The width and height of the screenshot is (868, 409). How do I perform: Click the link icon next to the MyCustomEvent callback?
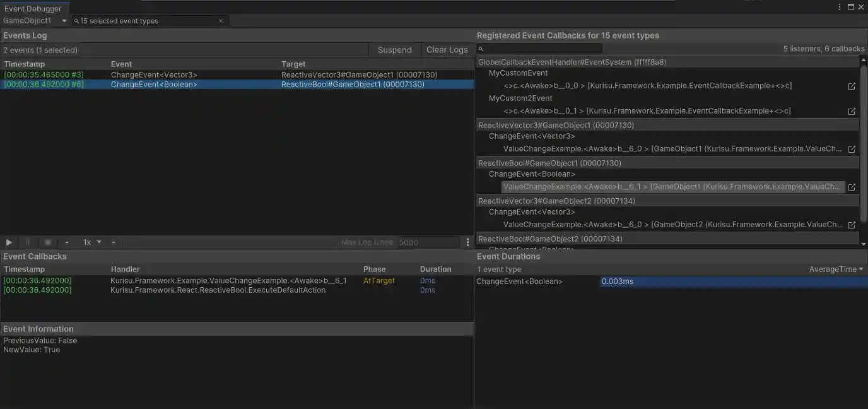[852, 86]
